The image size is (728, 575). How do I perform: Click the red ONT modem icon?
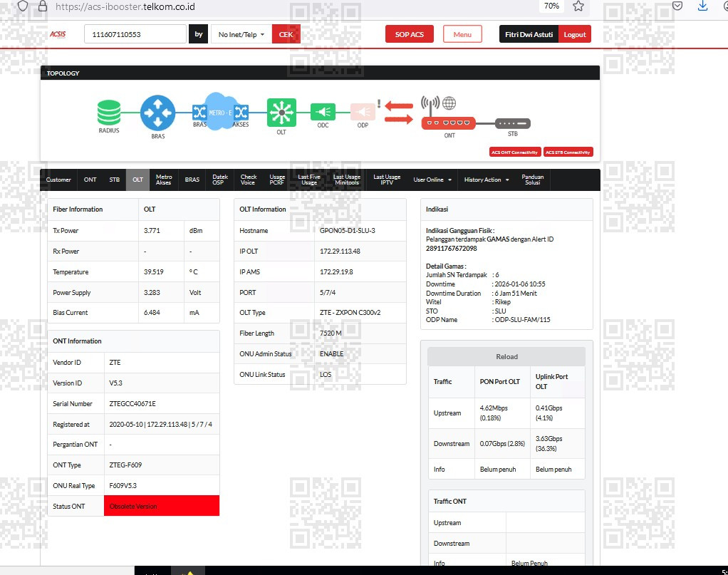(449, 123)
